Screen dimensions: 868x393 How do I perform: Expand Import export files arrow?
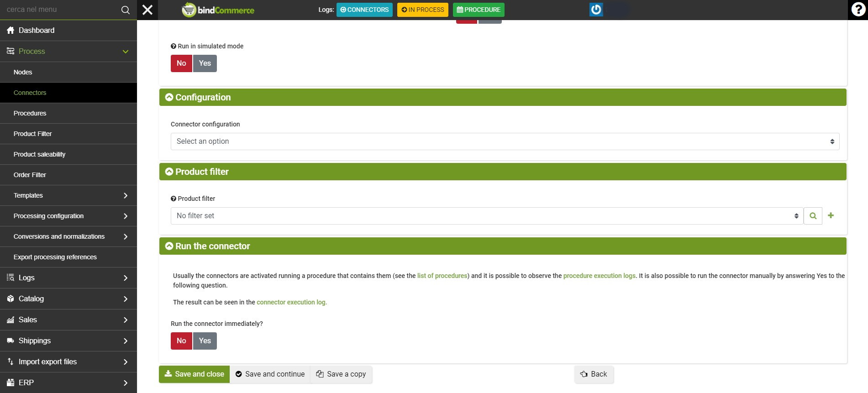(126, 362)
